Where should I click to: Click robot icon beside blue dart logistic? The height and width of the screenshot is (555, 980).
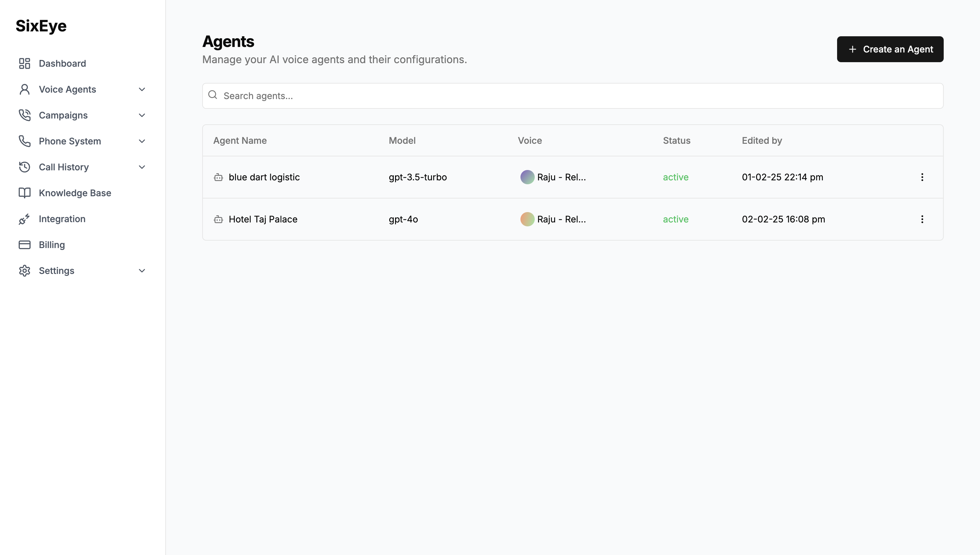tap(218, 177)
